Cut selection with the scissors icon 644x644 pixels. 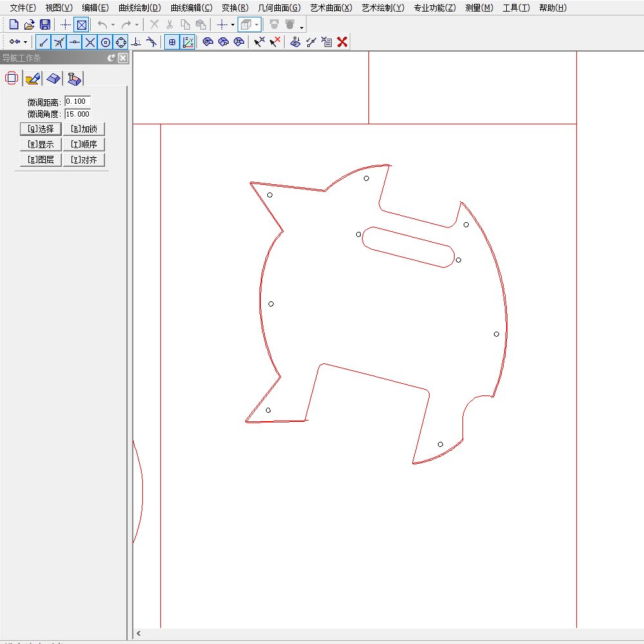click(x=169, y=24)
